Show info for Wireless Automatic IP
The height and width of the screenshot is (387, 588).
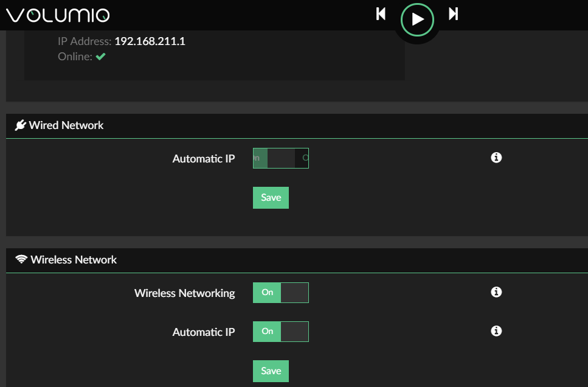(496, 330)
